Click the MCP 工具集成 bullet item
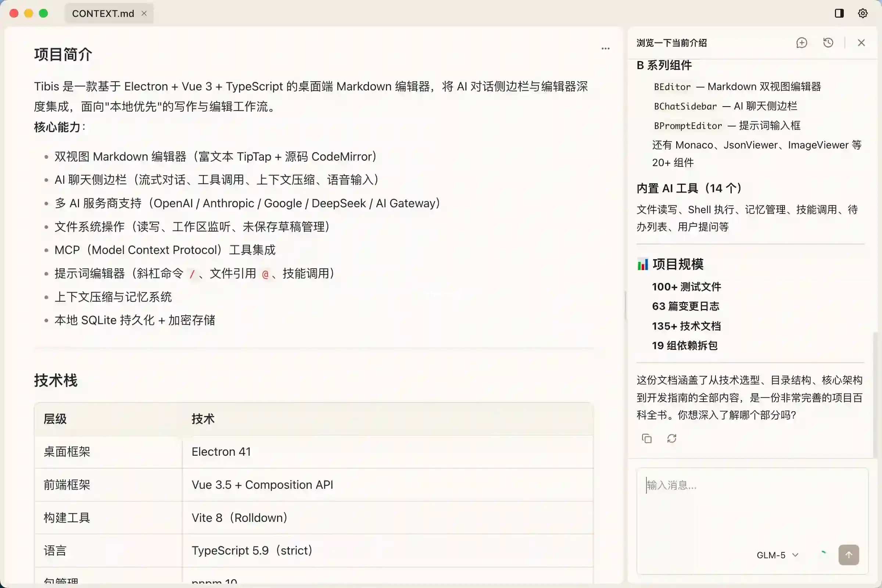 click(165, 250)
